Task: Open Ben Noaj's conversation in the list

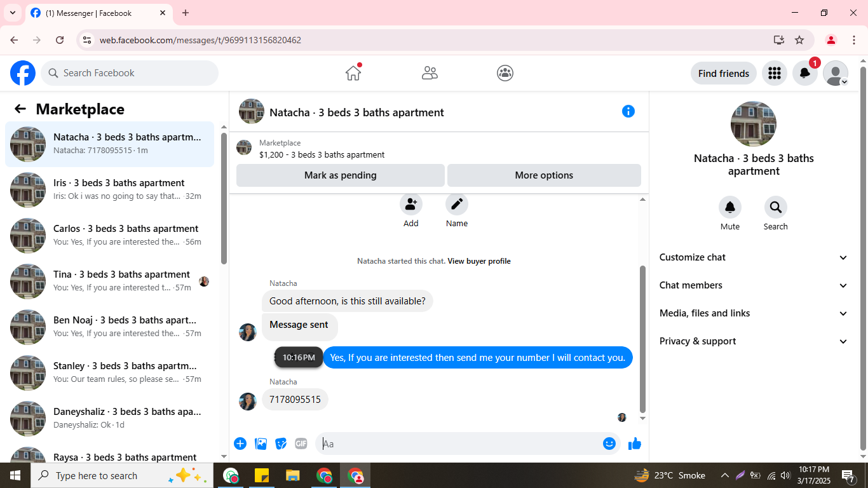Action: coord(110,327)
